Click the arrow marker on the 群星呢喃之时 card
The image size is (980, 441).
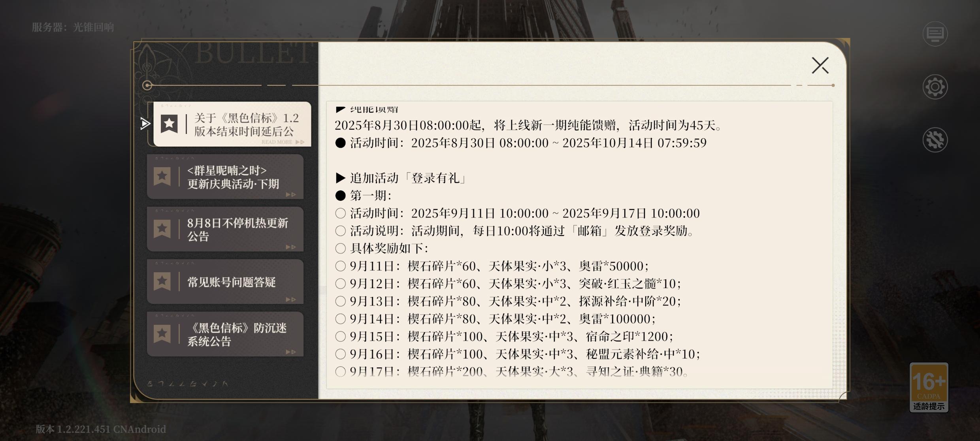tap(291, 194)
